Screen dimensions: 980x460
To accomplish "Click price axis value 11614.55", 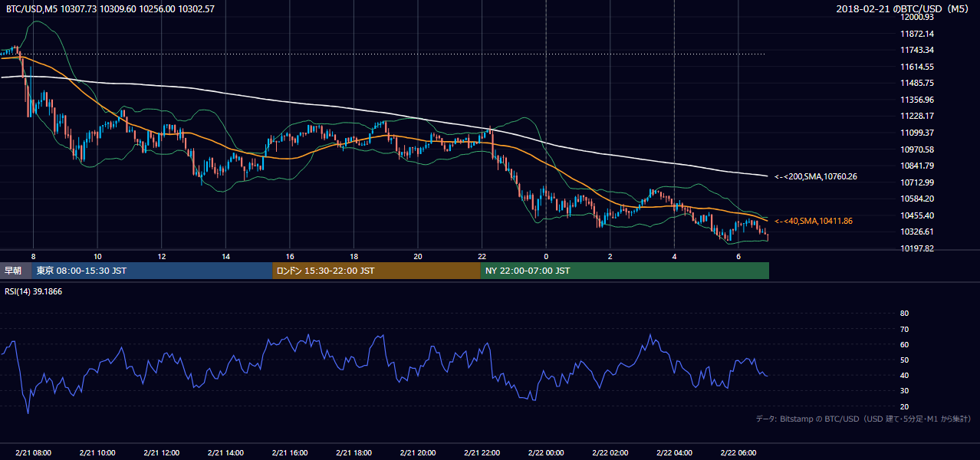I will (x=918, y=67).
